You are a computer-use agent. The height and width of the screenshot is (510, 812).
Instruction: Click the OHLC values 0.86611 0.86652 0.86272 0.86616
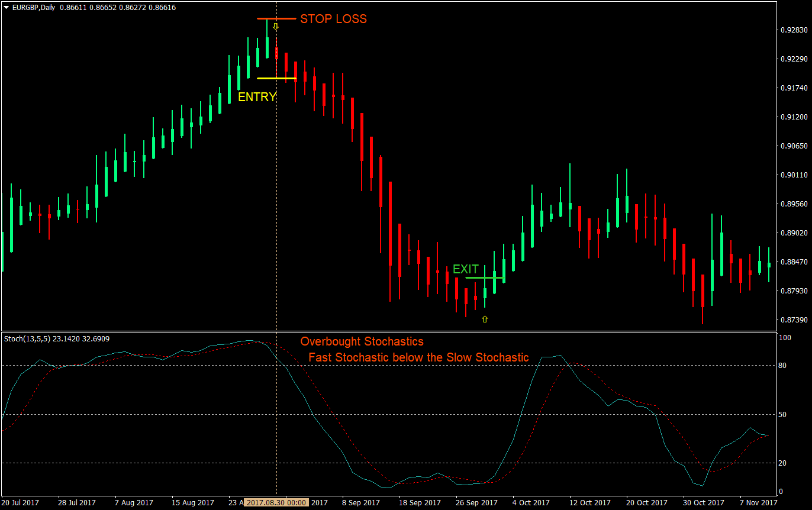click(118, 8)
